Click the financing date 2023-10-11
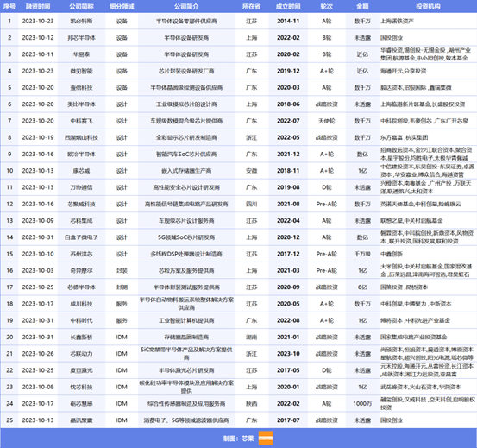This screenshot has width=477, height=448. 38,54
